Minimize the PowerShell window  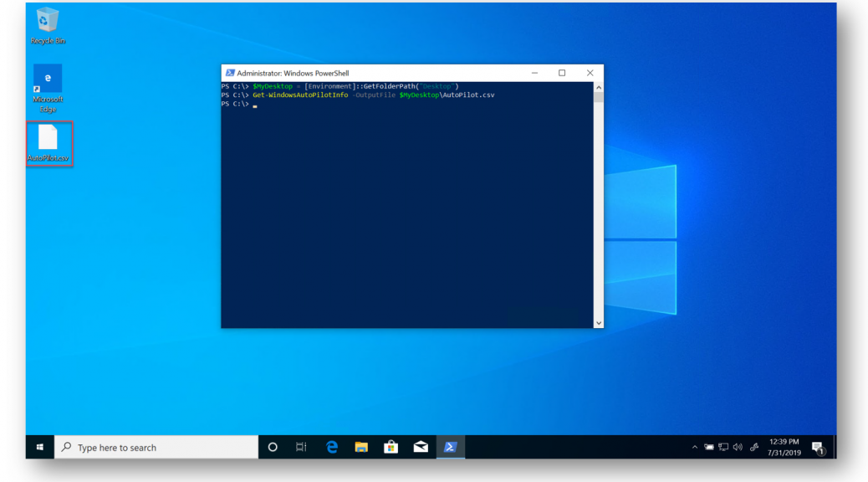(534, 73)
